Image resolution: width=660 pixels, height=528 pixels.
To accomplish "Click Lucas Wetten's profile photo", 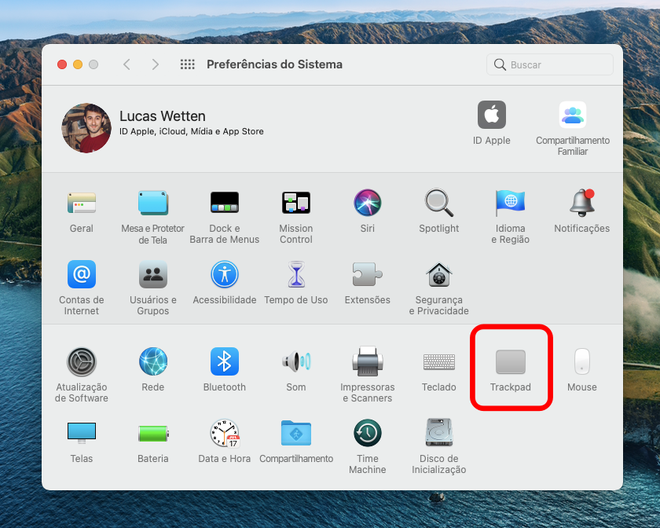I will tap(87, 128).
